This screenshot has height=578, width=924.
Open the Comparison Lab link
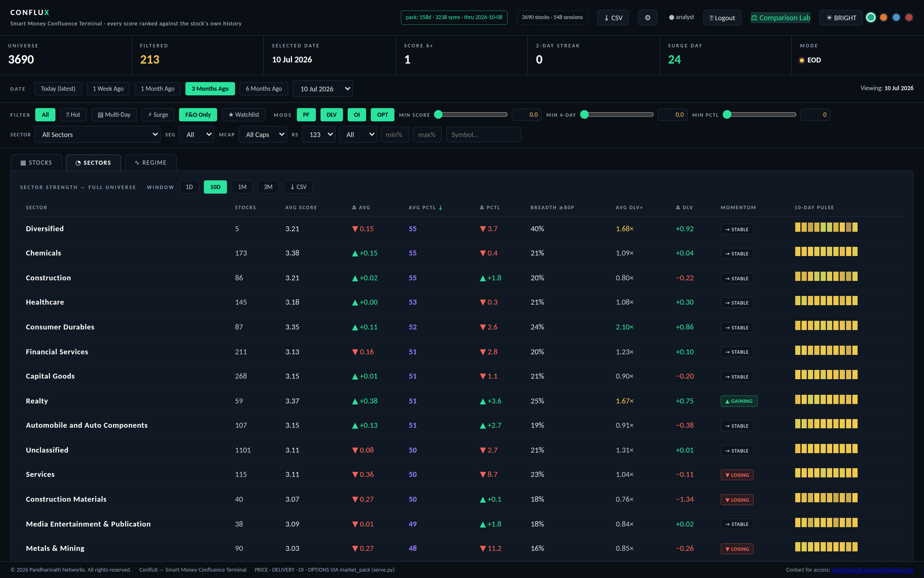tap(780, 18)
